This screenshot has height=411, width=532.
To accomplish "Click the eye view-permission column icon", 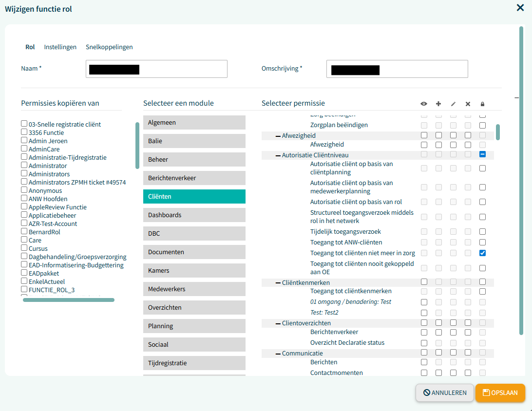I will pyautogui.click(x=424, y=104).
